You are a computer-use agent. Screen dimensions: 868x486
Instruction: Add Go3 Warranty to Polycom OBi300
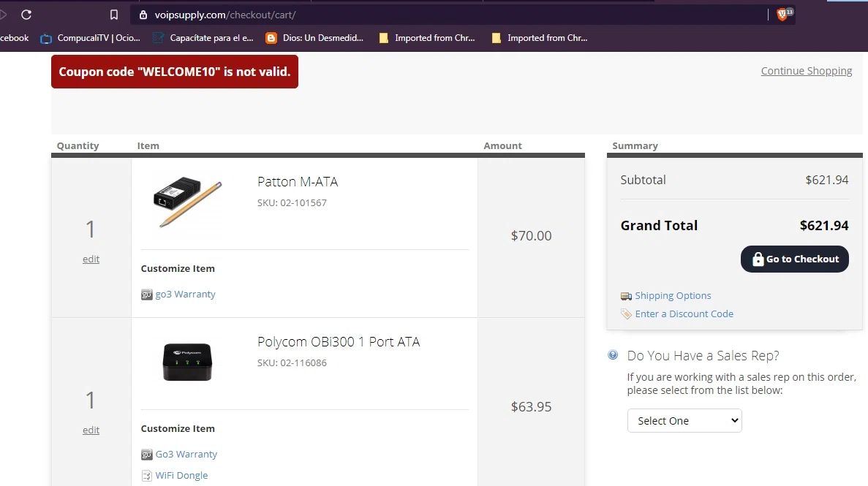pos(186,455)
